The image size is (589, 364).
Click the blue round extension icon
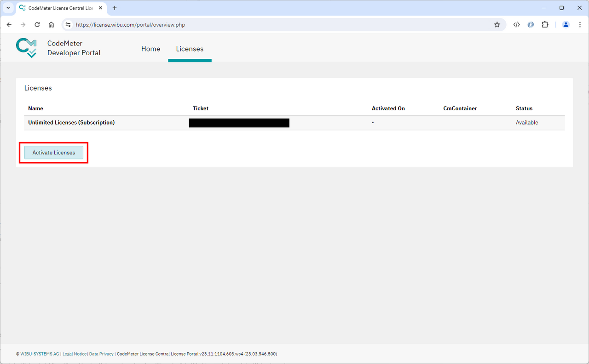[x=531, y=25]
